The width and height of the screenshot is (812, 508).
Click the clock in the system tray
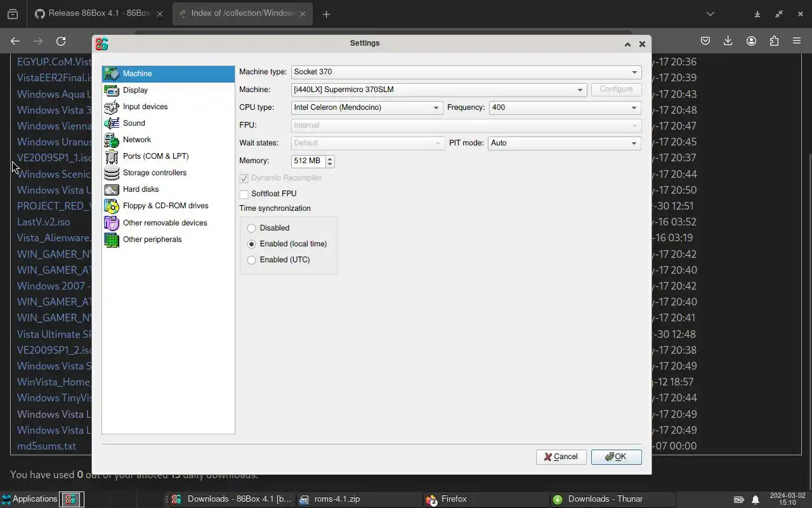(x=787, y=499)
